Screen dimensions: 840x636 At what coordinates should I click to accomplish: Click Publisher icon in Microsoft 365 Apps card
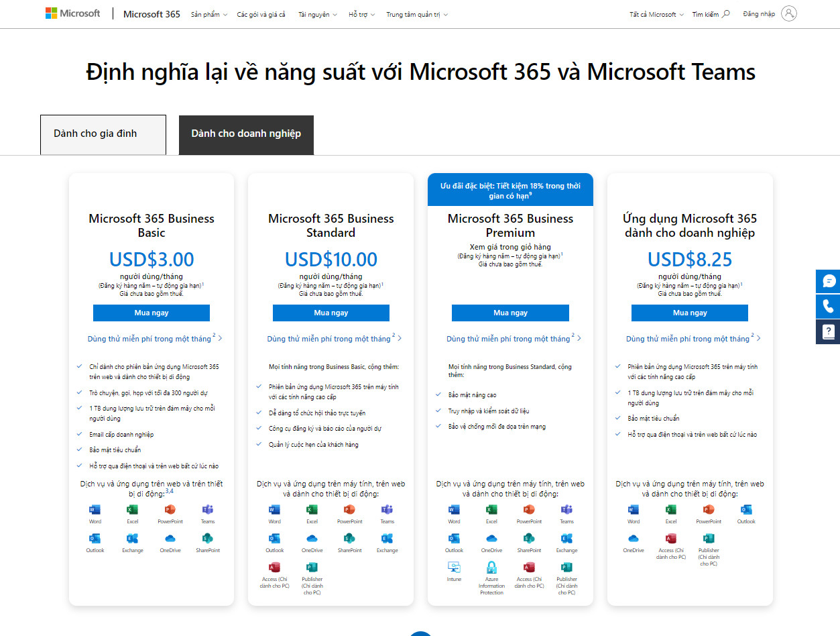pyautogui.click(x=709, y=539)
